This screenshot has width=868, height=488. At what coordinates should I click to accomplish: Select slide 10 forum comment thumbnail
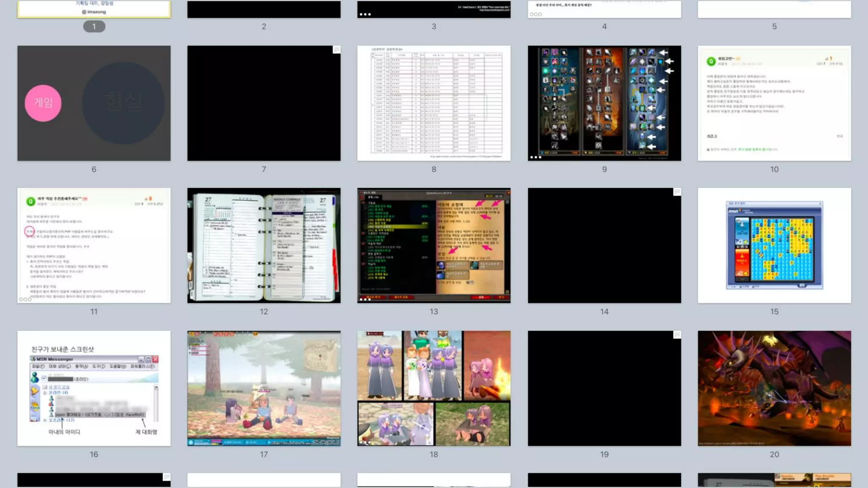[x=774, y=103]
